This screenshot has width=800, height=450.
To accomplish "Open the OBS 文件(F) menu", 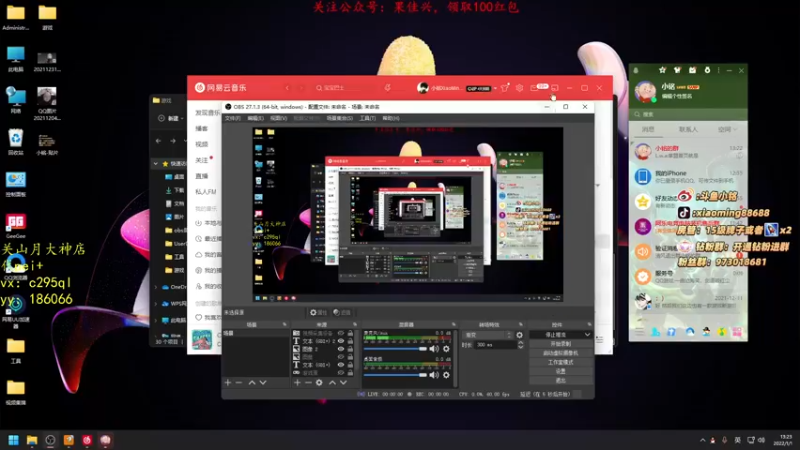I will (233, 118).
